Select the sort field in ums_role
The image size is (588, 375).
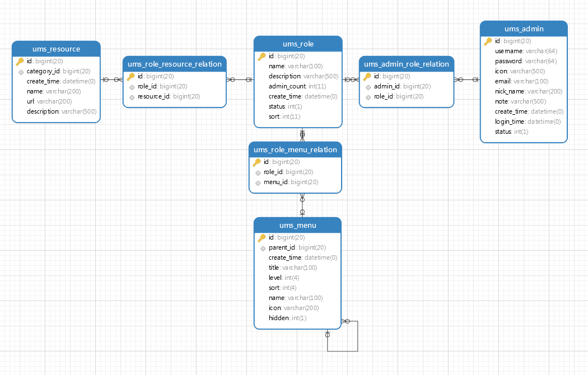[x=284, y=117]
